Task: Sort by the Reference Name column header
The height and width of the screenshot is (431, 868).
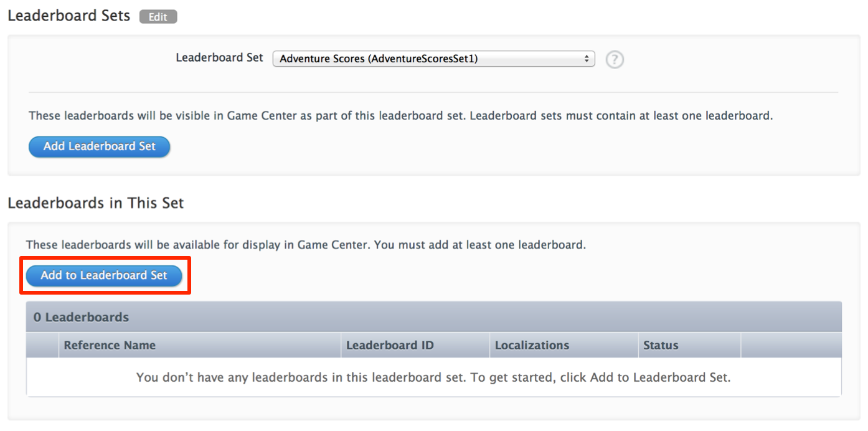Action: click(110, 345)
